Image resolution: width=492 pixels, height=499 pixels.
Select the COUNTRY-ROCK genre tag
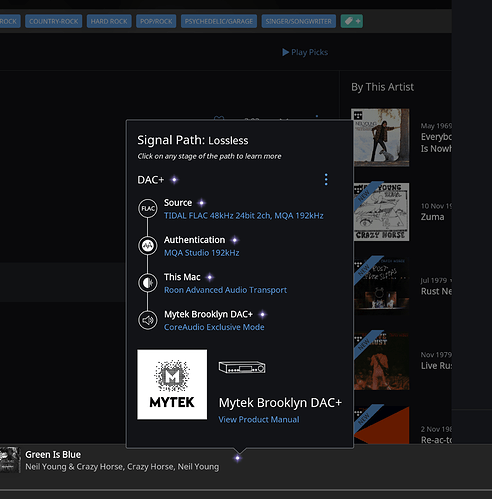tap(53, 21)
